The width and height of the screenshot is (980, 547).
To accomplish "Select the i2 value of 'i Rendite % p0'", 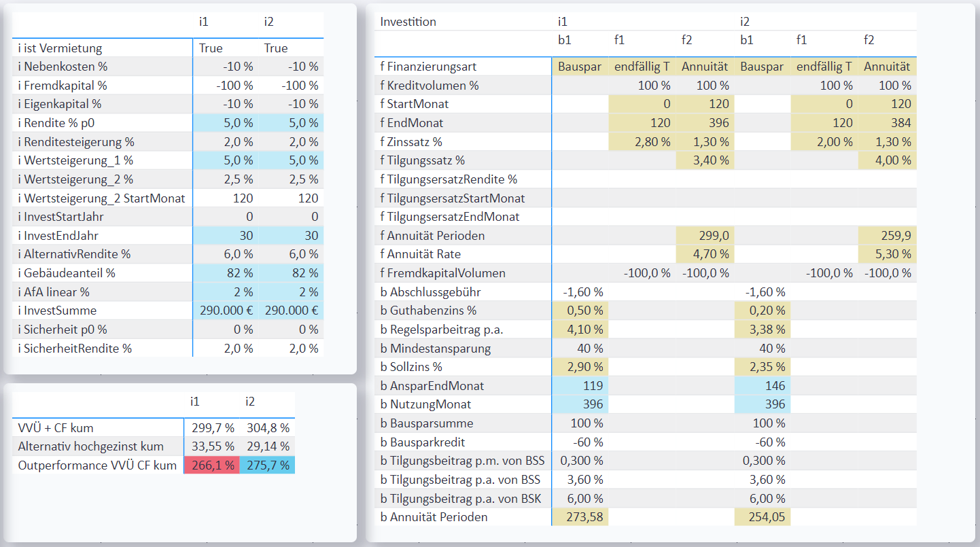I will pyautogui.click(x=292, y=123).
